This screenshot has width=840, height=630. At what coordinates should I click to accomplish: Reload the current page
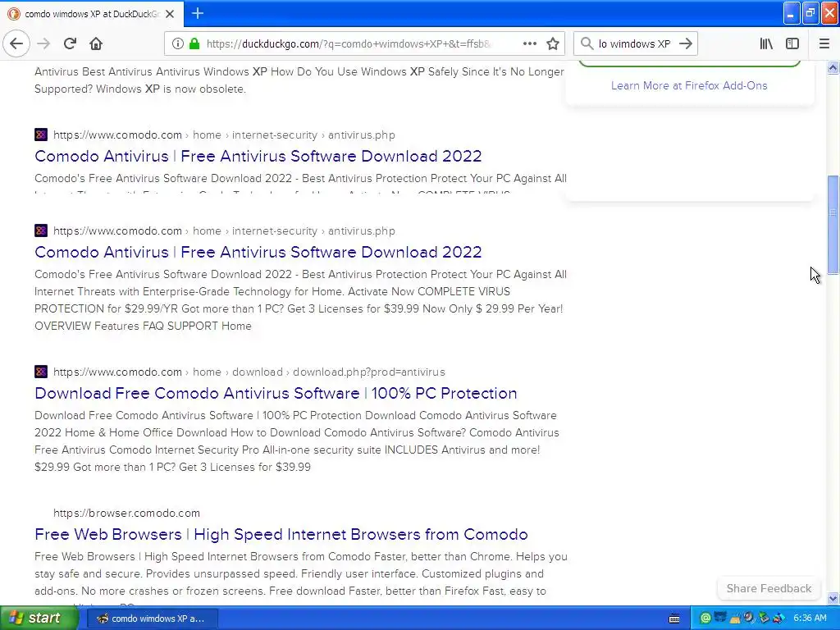pyautogui.click(x=70, y=44)
